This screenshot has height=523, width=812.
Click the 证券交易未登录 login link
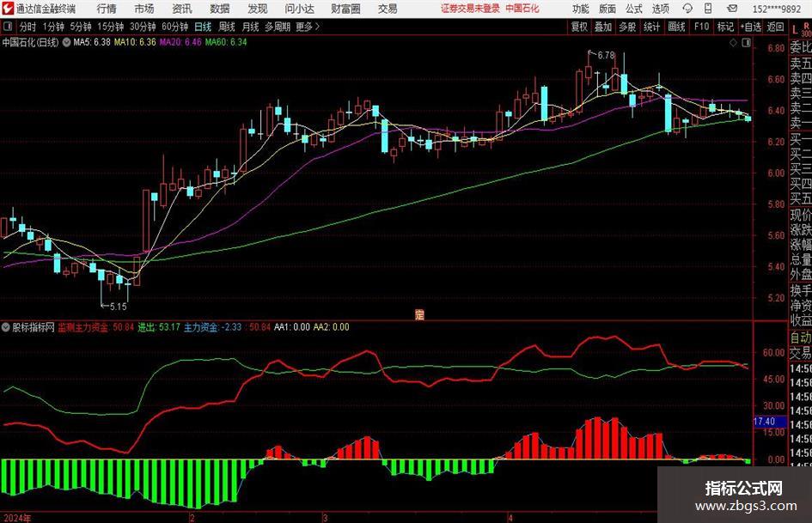point(470,9)
